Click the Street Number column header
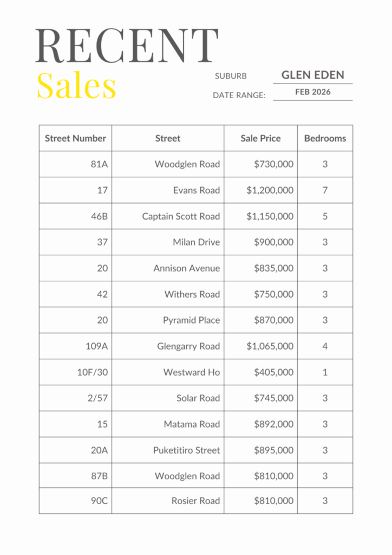The height and width of the screenshot is (555, 392). click(x=75, y=138)
